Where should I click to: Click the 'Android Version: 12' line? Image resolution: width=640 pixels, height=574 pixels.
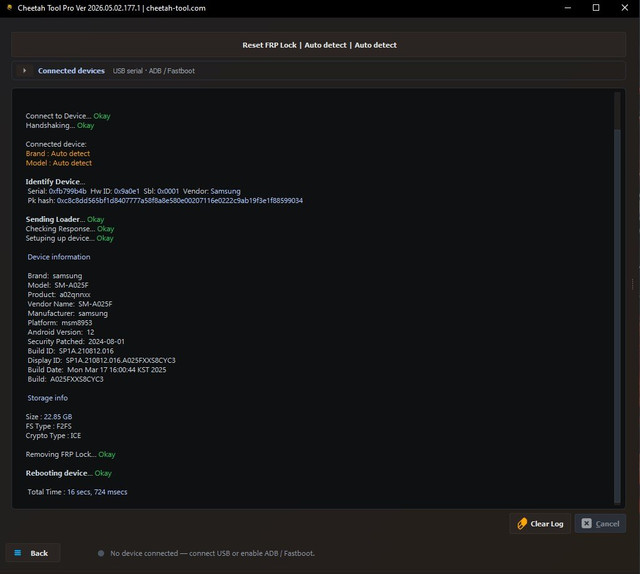(x=60, y=332)
